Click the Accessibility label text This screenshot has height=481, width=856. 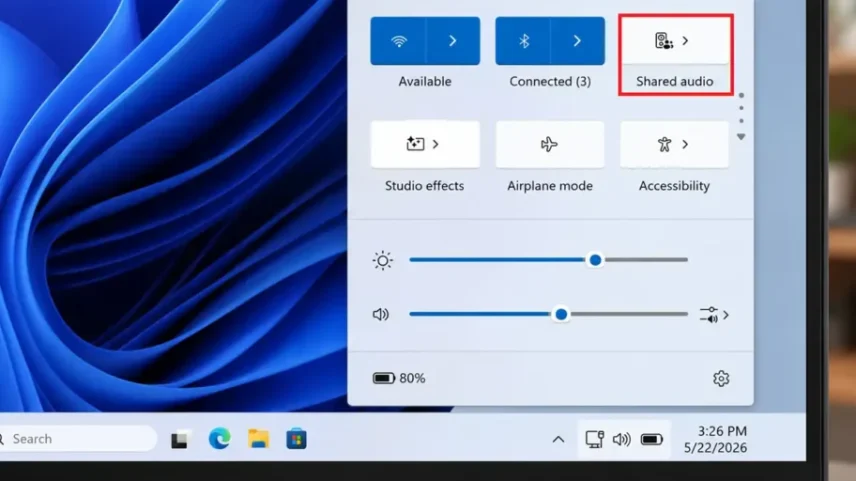tap(674, 186)
